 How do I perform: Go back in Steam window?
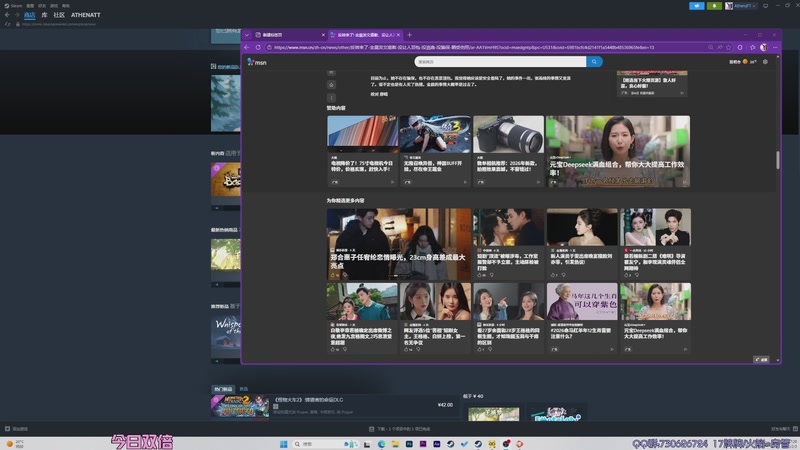click(x=7, y=15)
